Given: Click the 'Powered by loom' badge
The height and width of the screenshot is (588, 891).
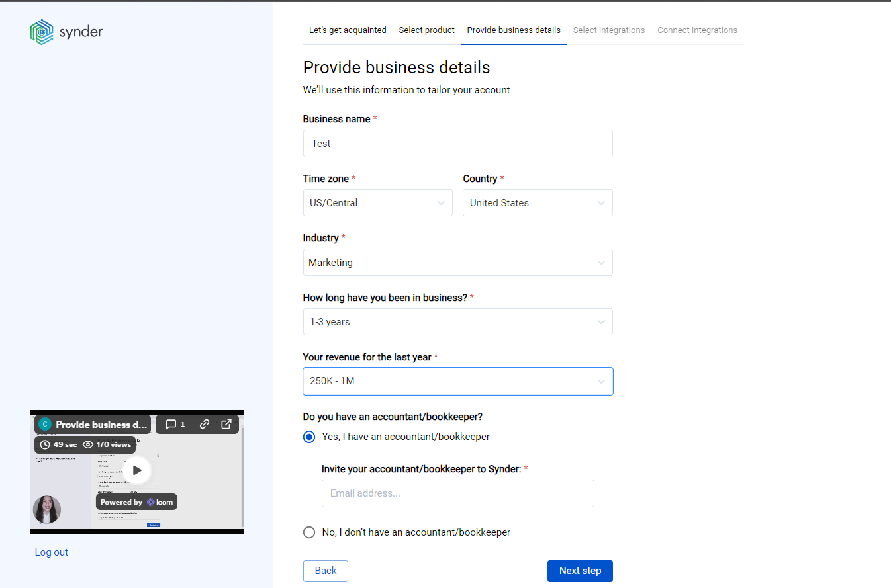Looking at the screenshot, I should (136, 501).
